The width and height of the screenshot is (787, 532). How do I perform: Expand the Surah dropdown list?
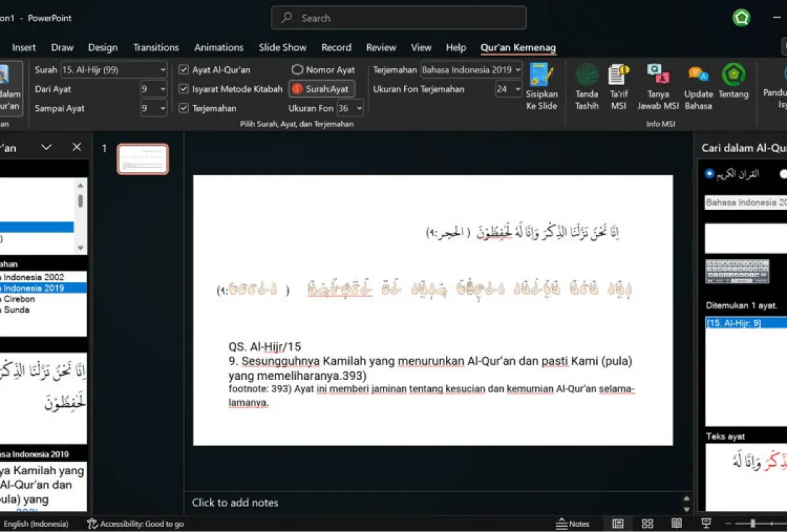coord(163,70)
